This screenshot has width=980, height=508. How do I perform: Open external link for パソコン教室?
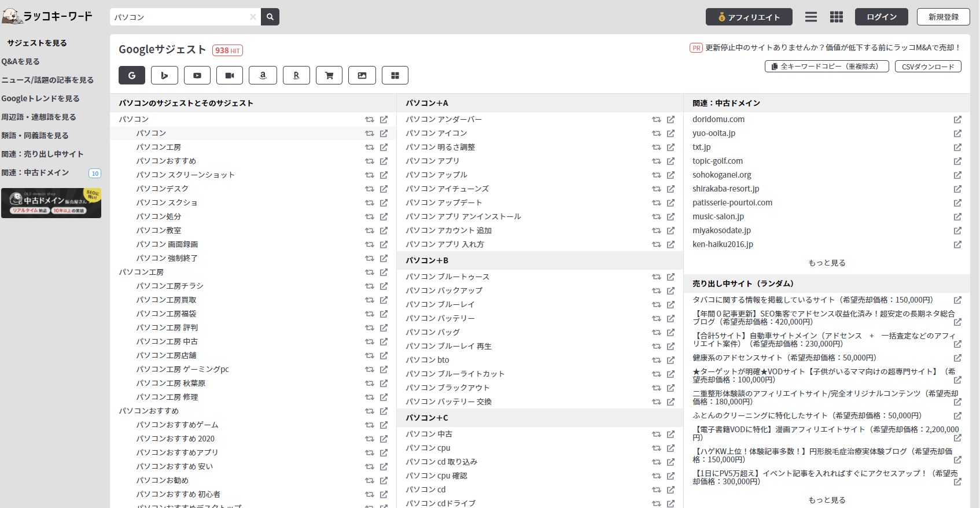384,230
